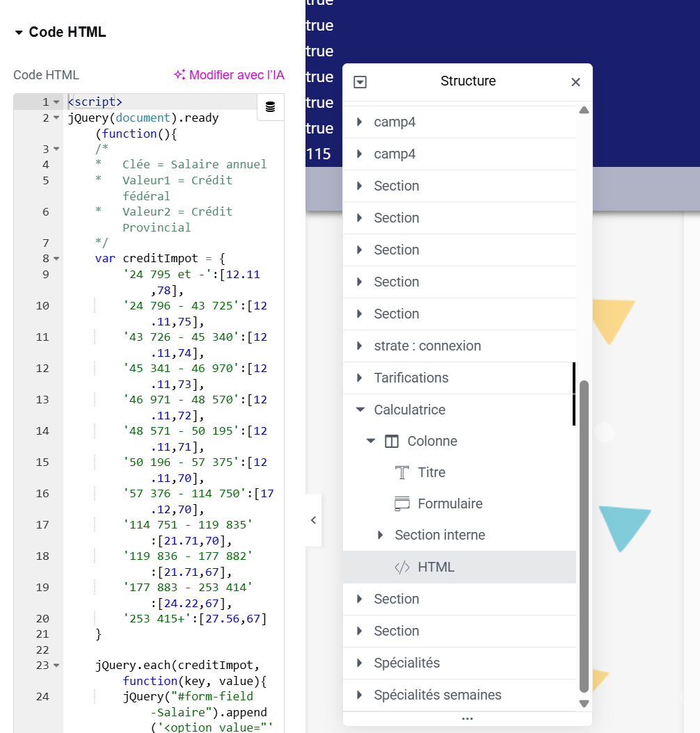Viewport: 700px width, 733px height.
Task: Click the HTML code widget icon
Action: 402,567
